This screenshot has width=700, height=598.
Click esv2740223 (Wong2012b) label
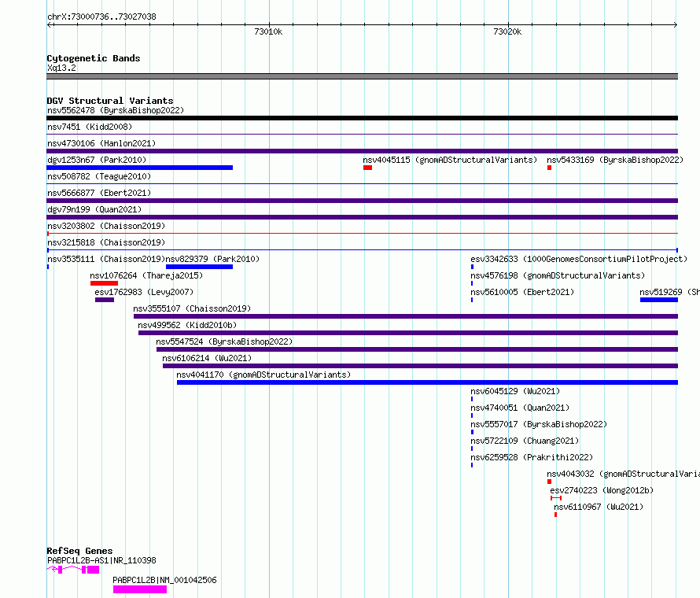pos(602,490)
